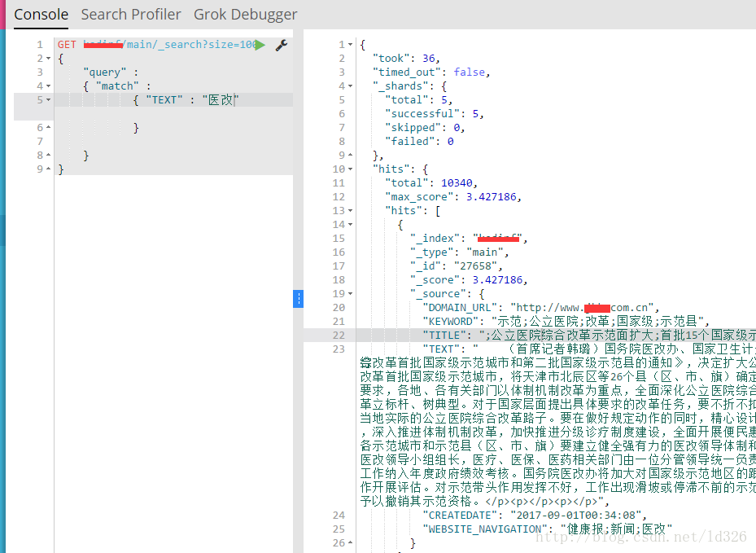Open the Grok Debugger tab
The height and width of the screenshot is (553, 756).
245,15
